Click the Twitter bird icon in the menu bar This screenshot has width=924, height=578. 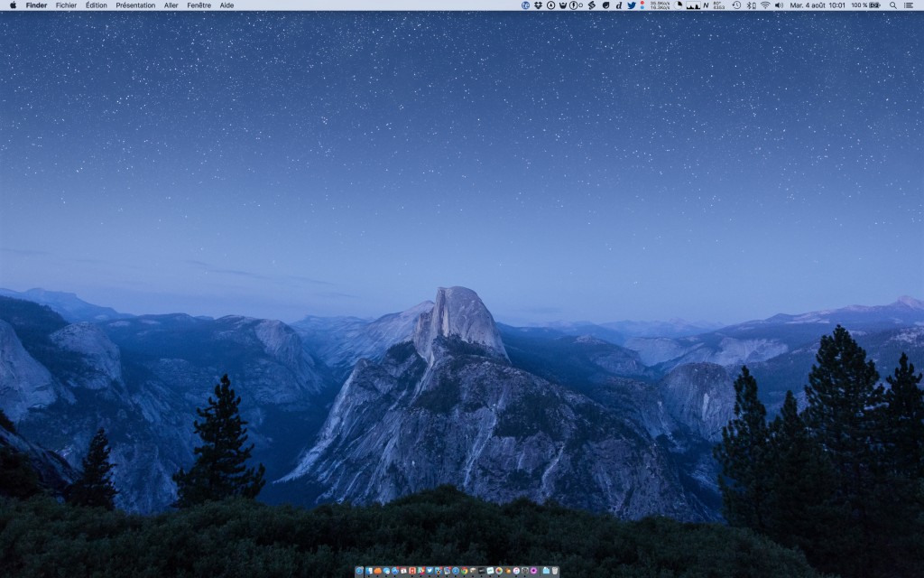pos(631,6)
